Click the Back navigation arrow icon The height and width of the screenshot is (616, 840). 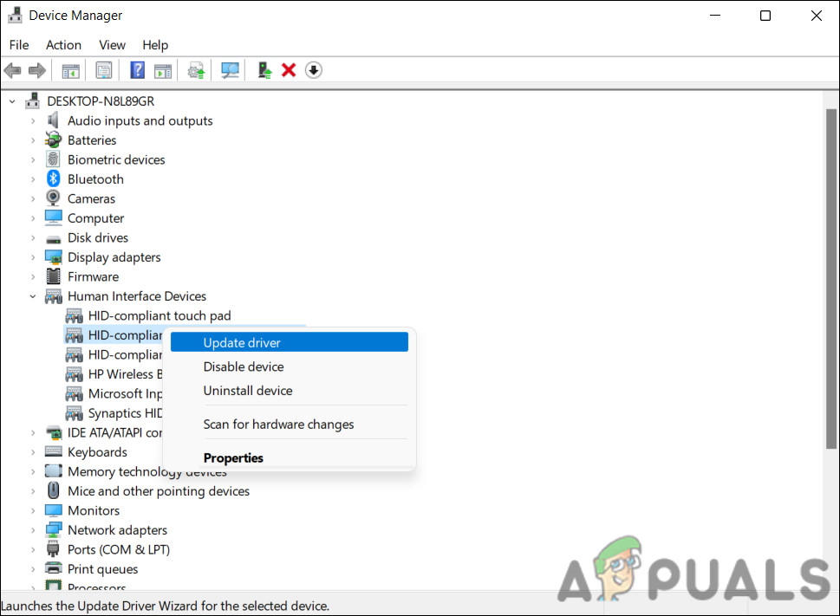[12, 69]
